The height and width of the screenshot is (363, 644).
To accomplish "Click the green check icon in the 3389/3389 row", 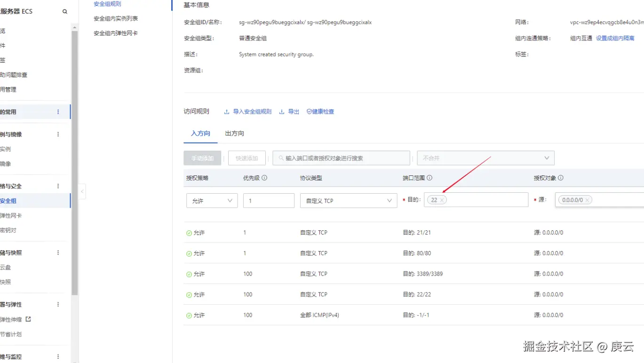I will coord(189,274).
